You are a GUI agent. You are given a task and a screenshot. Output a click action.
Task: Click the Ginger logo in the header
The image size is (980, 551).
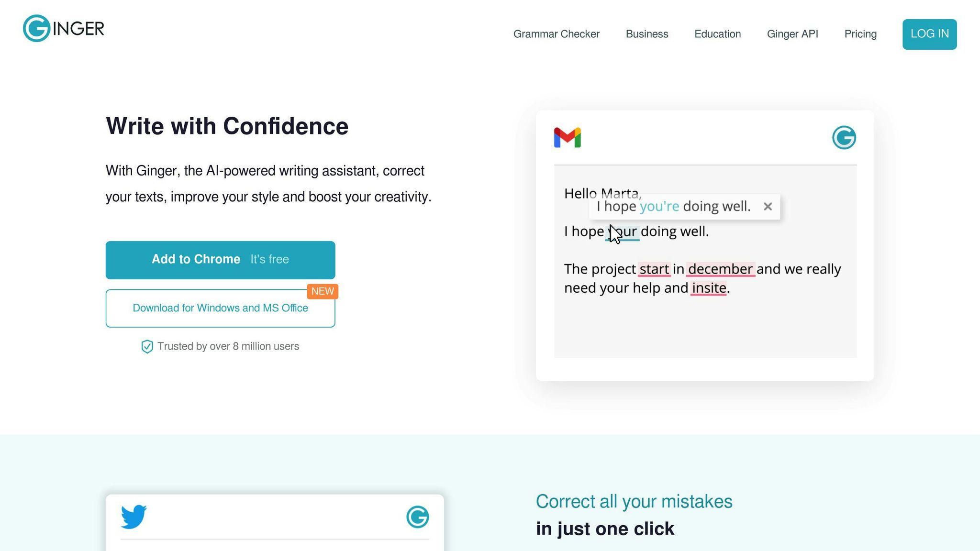[64, 29]
